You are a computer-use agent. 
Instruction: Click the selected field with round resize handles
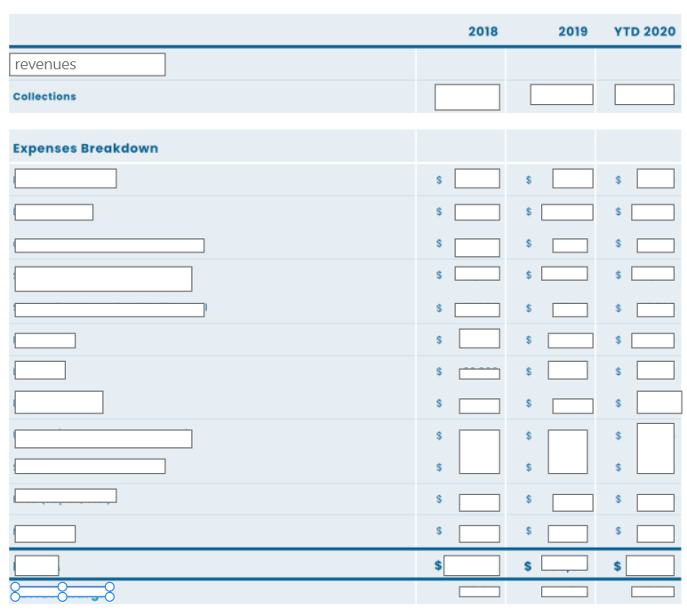tap(62, 591)
